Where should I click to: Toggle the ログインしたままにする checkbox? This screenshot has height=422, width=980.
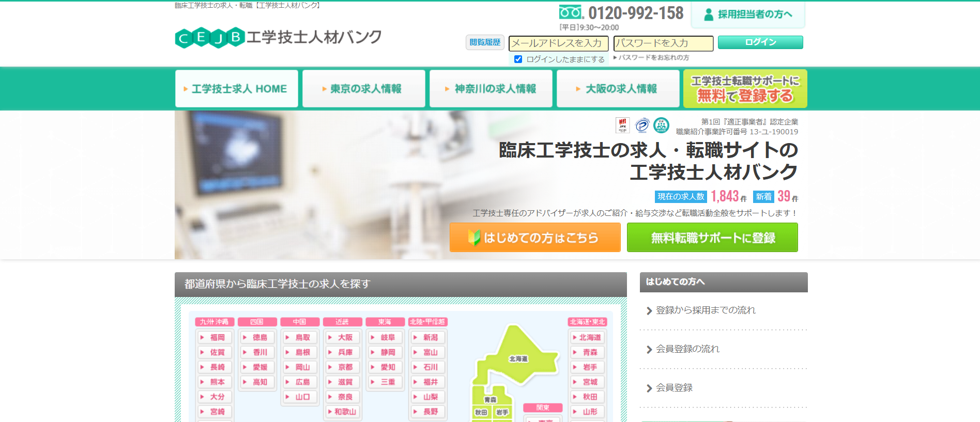[x=518, y=59]
